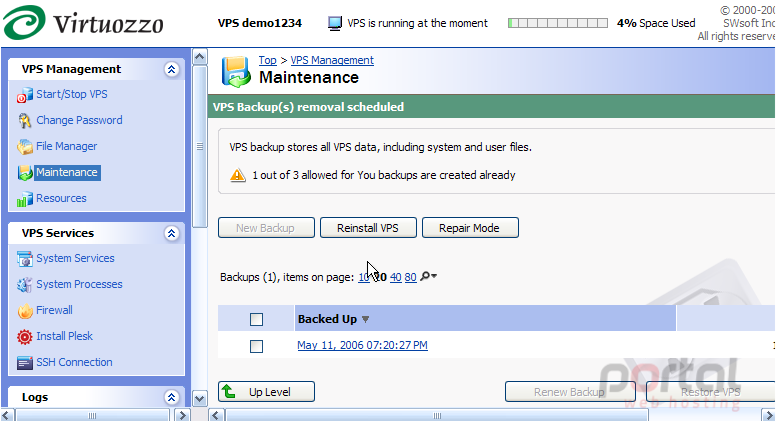Open the SSH Connection terminal icon

coord(25,363)
